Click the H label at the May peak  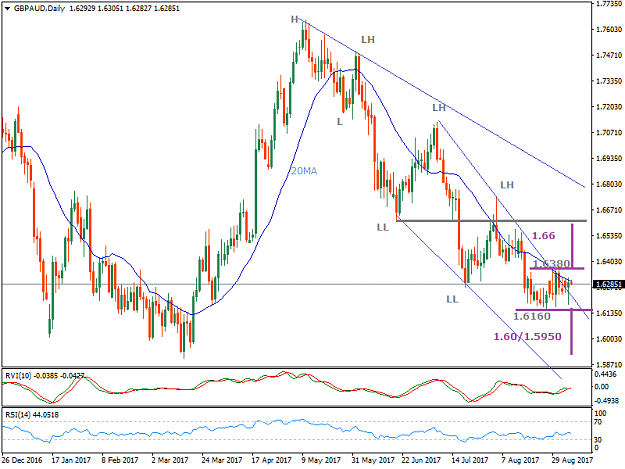click(295, 19)
